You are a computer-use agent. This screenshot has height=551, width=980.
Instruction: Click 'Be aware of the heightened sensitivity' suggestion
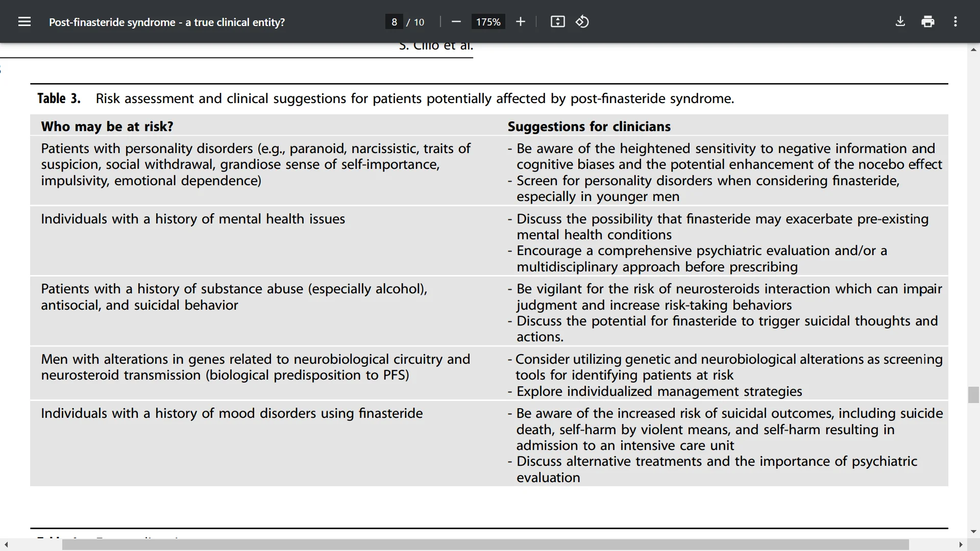pos(725,156)
